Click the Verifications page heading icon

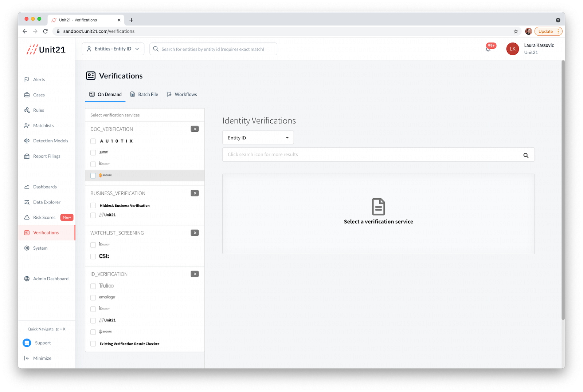91,76
